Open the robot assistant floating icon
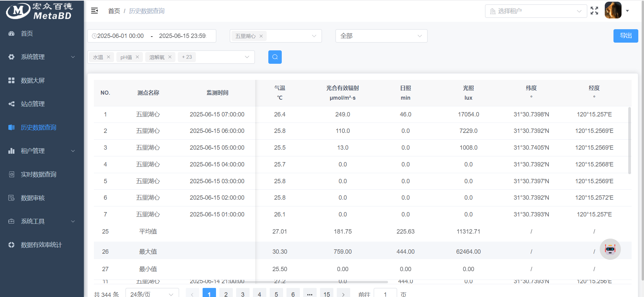This screenshot has height=297, width=644. 610,249
